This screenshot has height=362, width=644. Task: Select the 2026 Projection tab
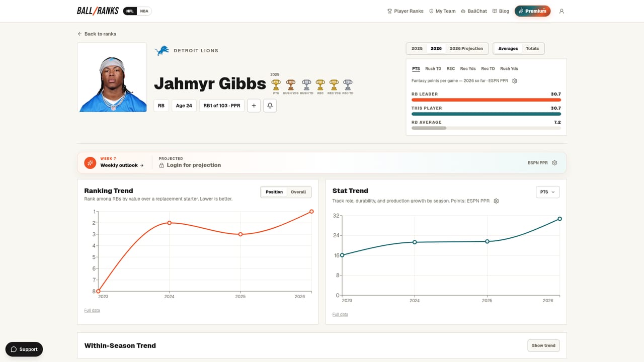[466, 49]
